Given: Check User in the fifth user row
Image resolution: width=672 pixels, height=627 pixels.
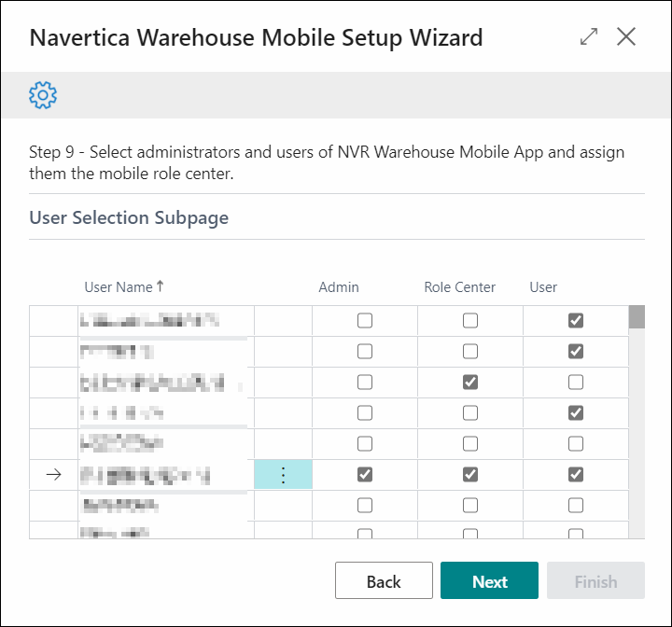Looking at the screenshot, I should click(576, 443).
